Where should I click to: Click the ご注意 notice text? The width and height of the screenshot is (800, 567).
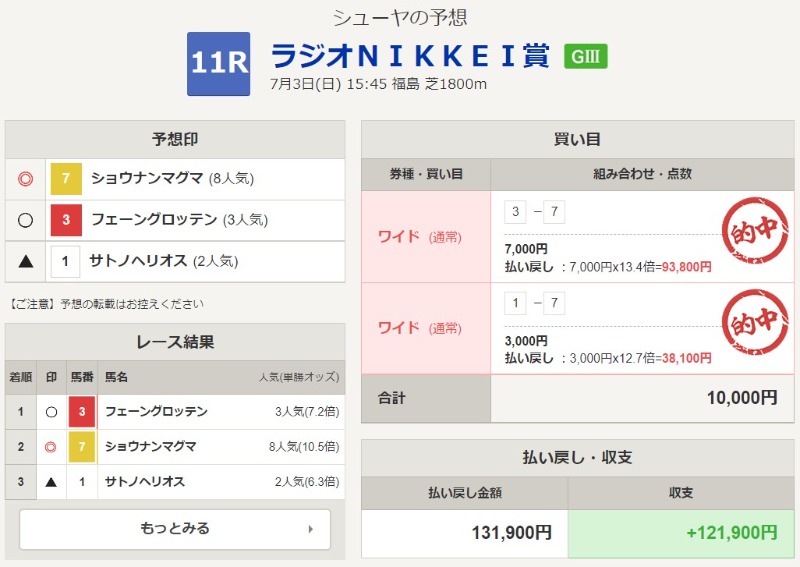click(107, 304)
